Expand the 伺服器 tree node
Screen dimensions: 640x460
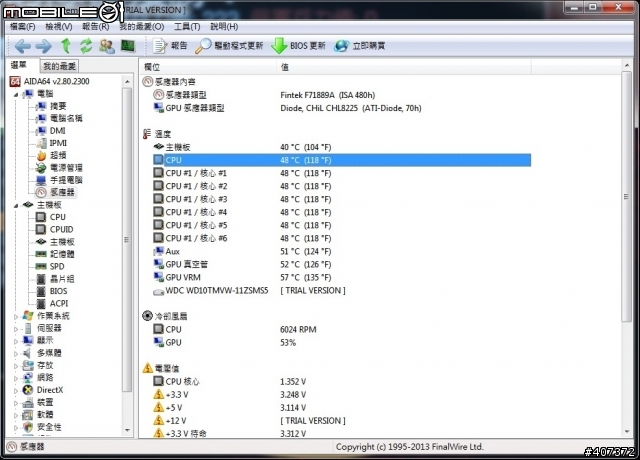tap(16, 329)
